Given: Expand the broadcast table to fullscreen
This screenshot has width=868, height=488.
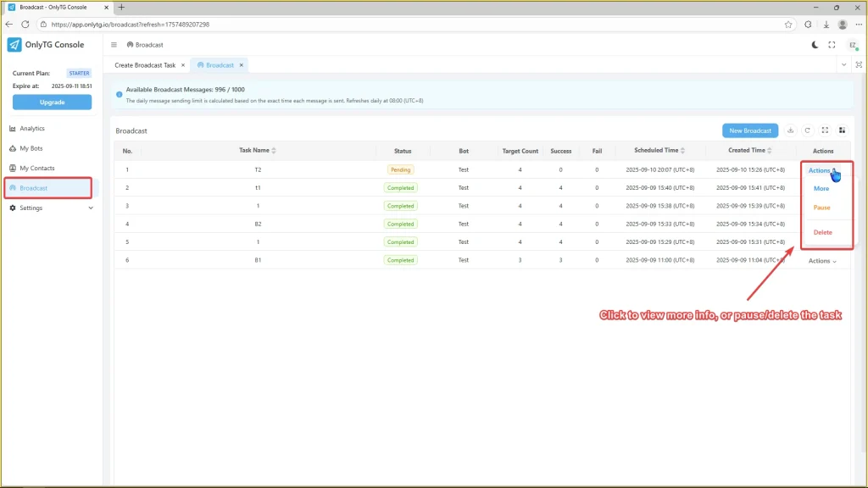Looking at the screenshot, I should click(825, 130).
